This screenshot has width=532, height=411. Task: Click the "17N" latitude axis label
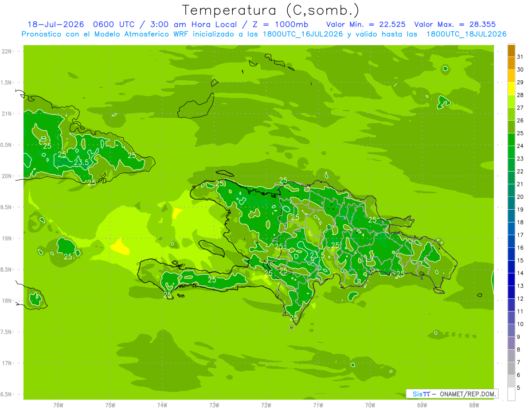[x=7, y=363]
